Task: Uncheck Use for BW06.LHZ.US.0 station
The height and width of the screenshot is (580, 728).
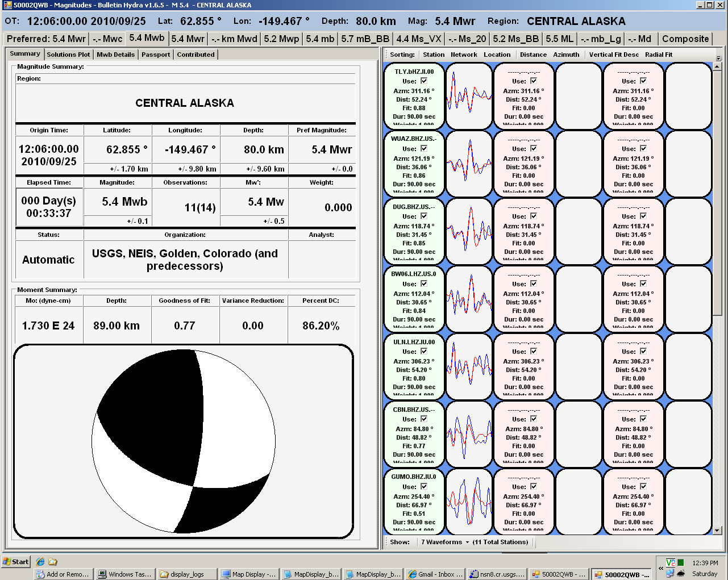Action: pos(423,283)
